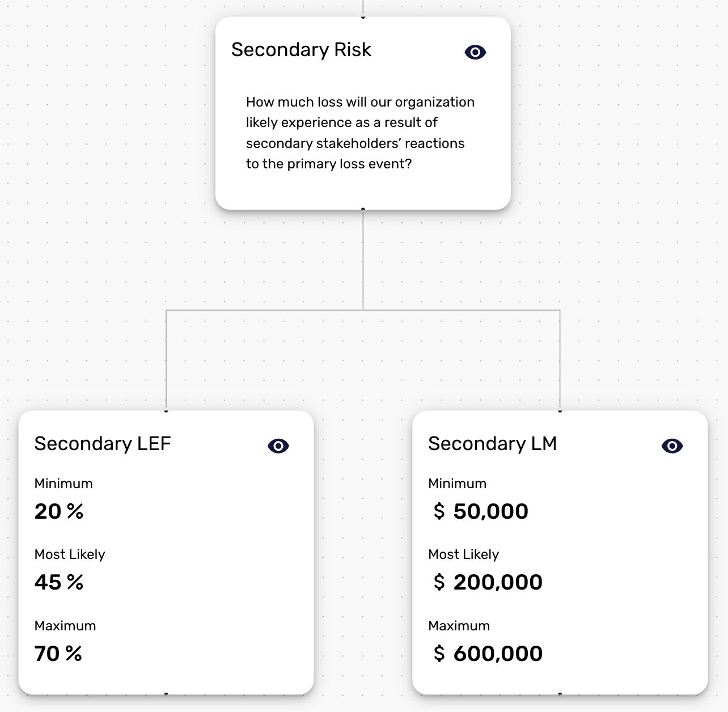728x712 pixels.
Task: Select the Secondary LEF card title
Action: (x=103, y=443)
